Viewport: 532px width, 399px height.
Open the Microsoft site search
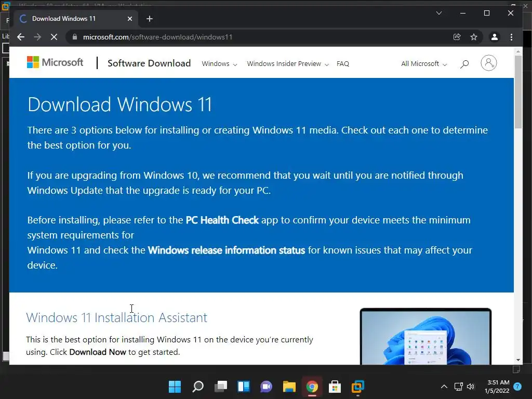(x=464, y=64)
